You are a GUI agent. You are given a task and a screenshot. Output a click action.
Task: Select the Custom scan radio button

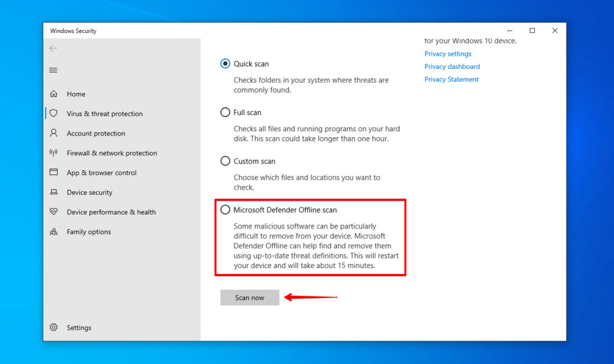click(x=225, y=161)
